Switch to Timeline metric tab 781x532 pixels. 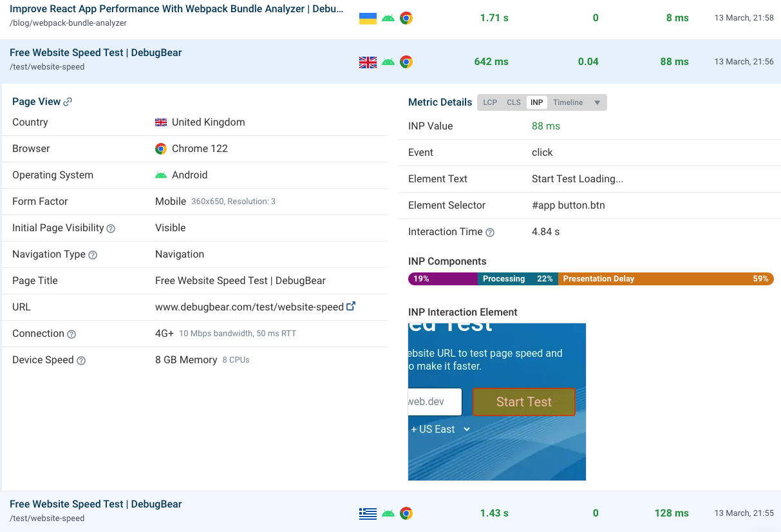tap(568, 102)
